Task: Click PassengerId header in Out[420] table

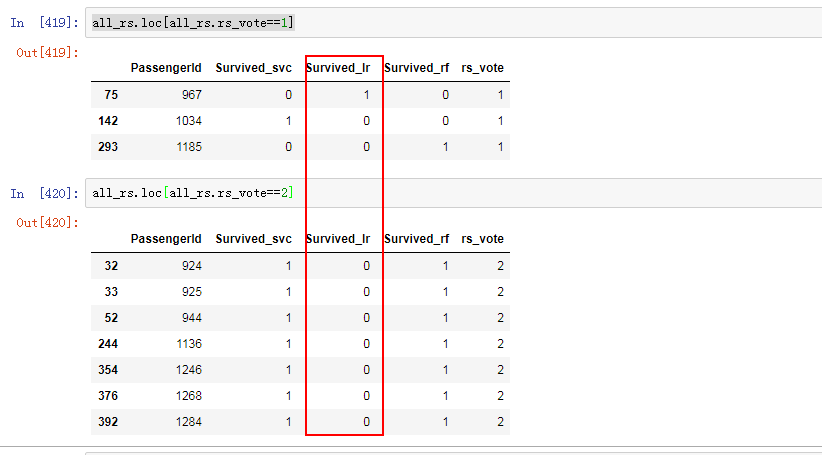Action: tap(166, 239)
